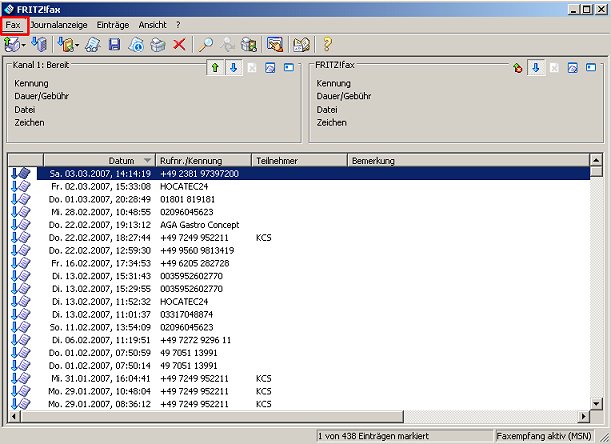Image resolution: width=611 pixels, height=444 pixels.
Task: Click the picture preview icon in the Kanal 1 panel
Action: (x=270, y=68)
